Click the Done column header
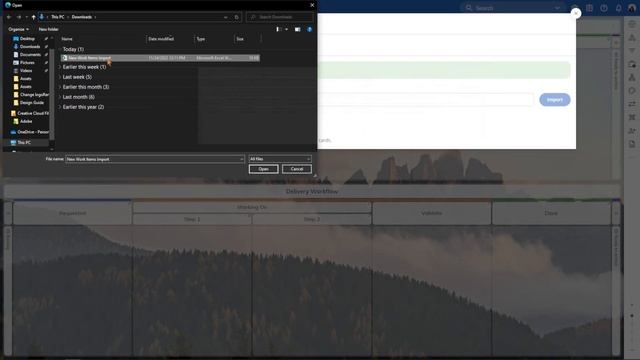Viewport: 640px width, 360px height. (551, 213)
